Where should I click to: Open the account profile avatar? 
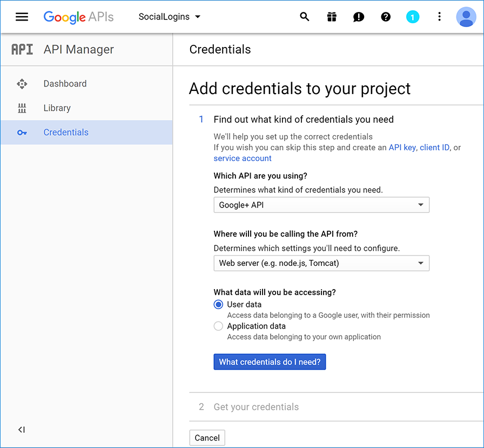(x=466, y=17)
